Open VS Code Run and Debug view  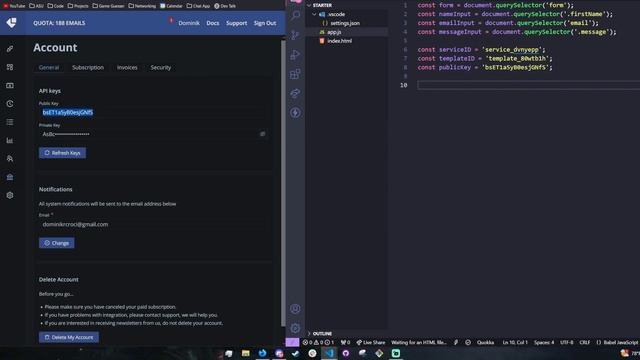[295, 54]
